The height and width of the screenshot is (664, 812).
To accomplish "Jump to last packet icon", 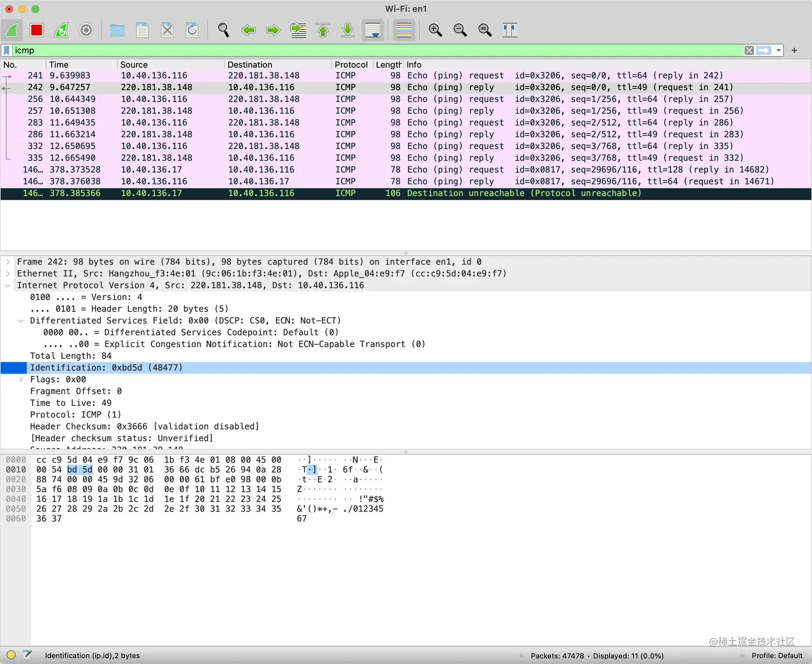I will point(348,30).
